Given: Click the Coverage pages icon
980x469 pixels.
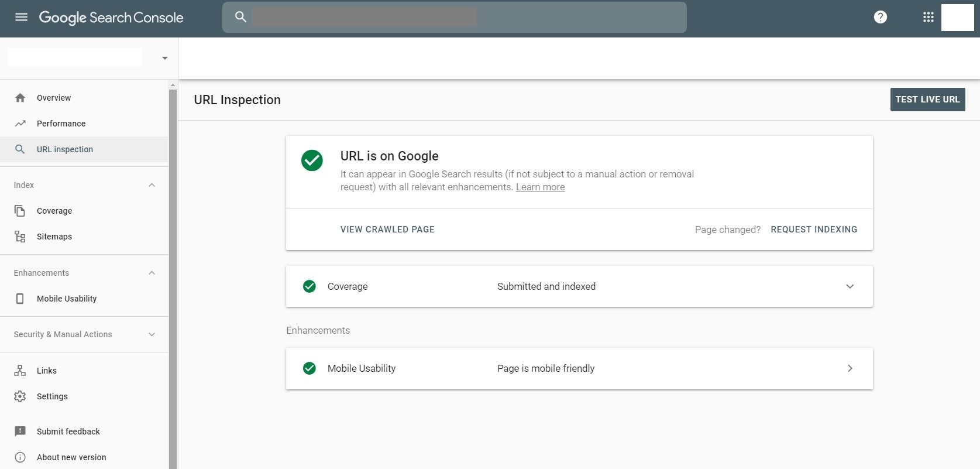Looking at the screenshot, I should [x=20, y=211].
